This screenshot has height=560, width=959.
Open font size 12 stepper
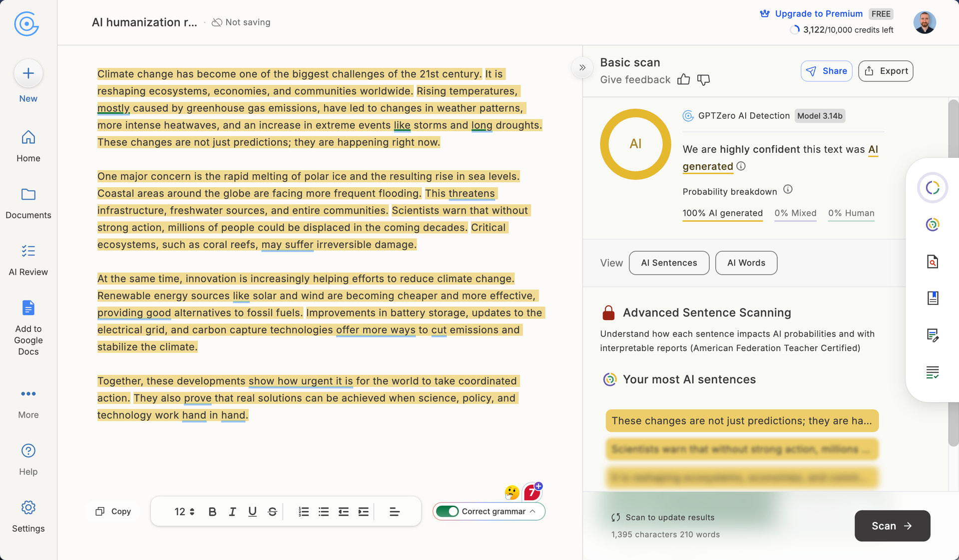[x=184, y=512]
